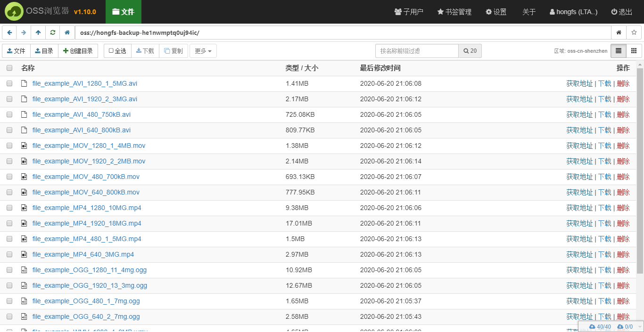Click audio icon of file_example_OGG_1280_11_4mg.ogg

pyautogui.click(x=24, y=270)
